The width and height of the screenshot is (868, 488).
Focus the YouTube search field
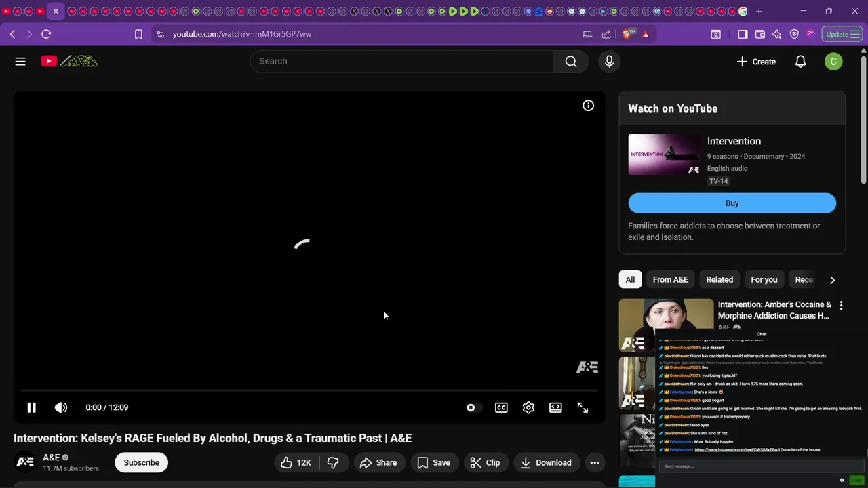coord(401,61)
